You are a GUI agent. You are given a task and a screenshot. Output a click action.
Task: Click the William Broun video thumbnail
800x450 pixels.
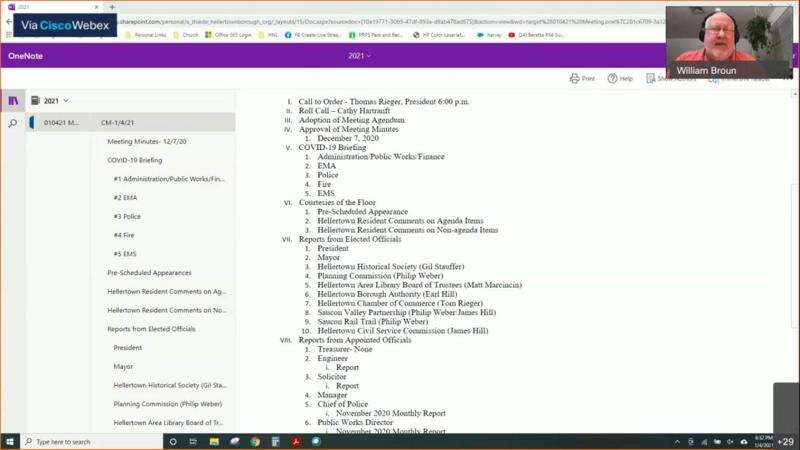(729, 43)
